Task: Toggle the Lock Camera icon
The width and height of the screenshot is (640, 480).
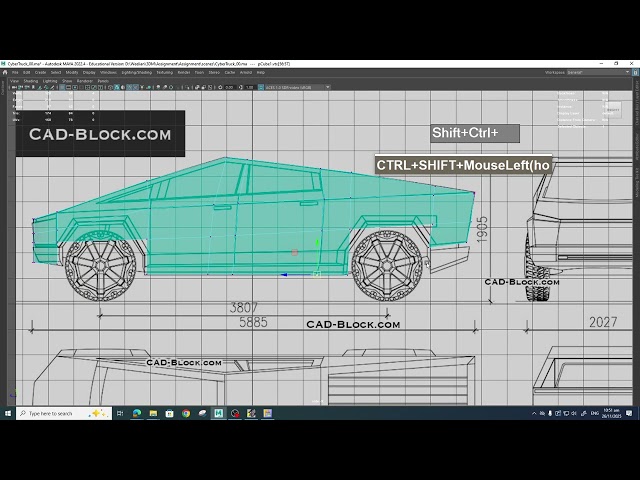Action: (x=20, y=87)
